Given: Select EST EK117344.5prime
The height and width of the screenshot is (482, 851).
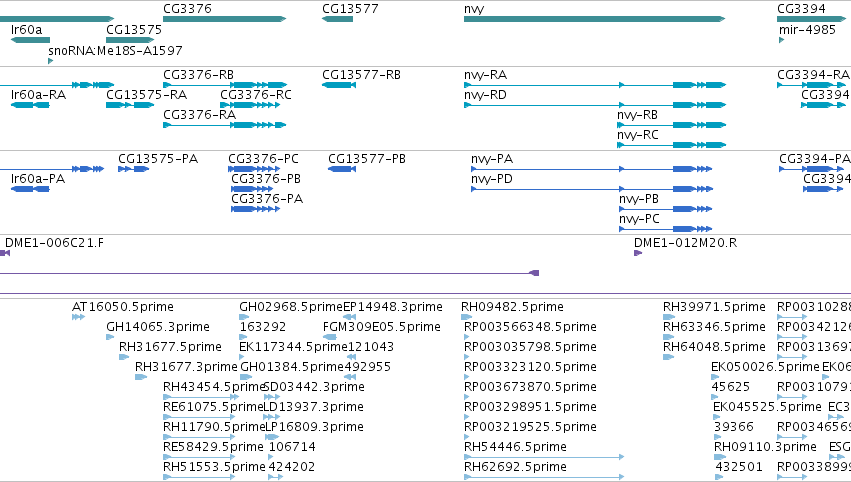Looking at the screenshot, I should (243, 357).
